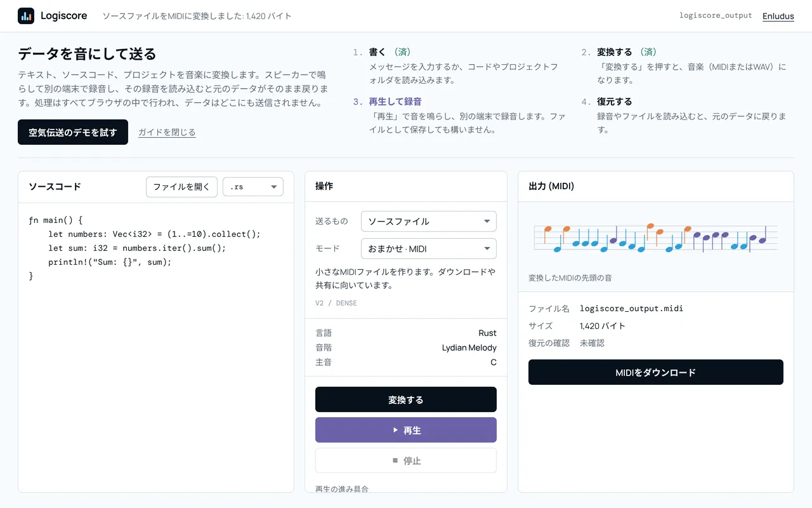This screenshot has width=812, height=508.
Task: Click the 出力 (MIDI) panel title
Action: 551,186
